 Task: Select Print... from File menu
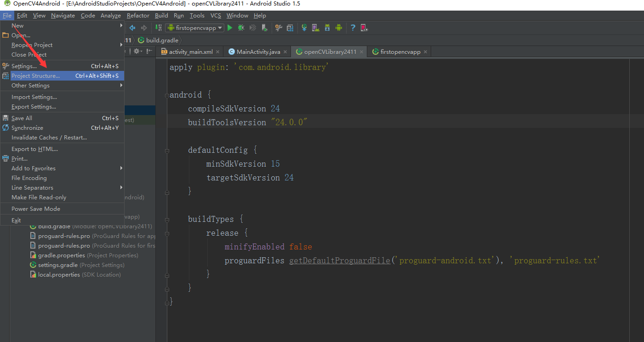click(62, 159)
